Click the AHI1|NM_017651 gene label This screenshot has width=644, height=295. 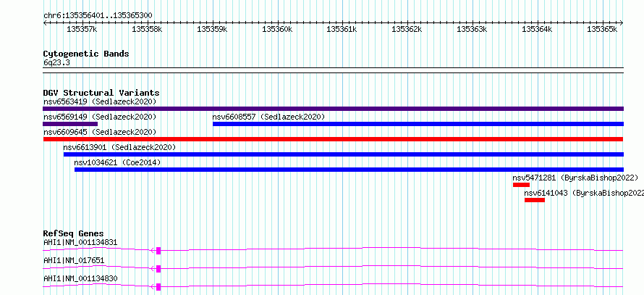click(74, 260)
